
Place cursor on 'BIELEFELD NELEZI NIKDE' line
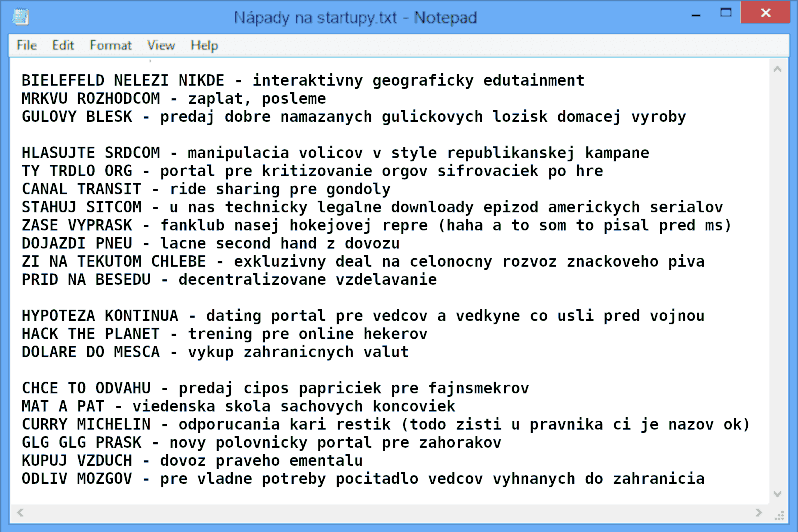[x=303, y=81]
